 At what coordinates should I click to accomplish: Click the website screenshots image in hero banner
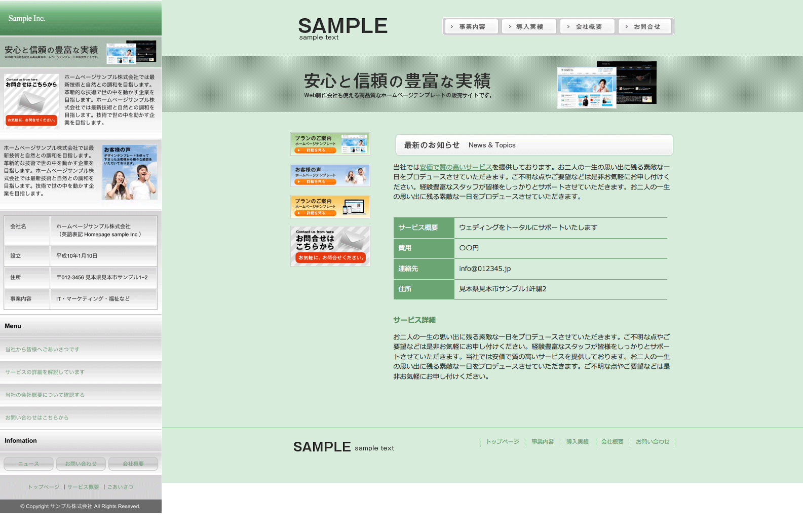[x=606, y=85]
